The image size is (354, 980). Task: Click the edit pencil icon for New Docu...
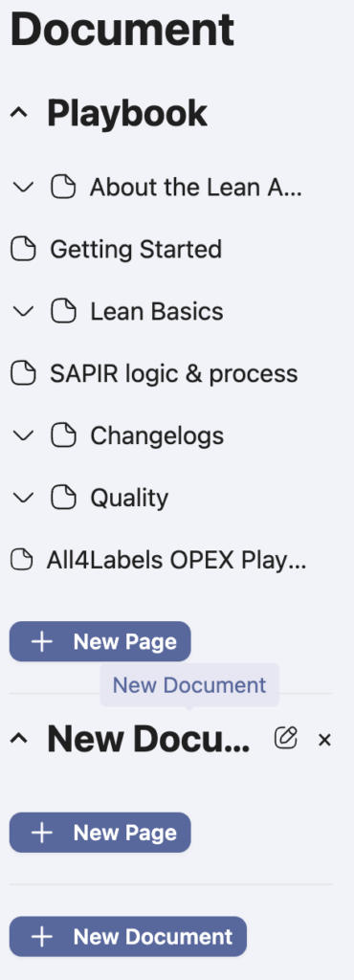pos(285,739)
